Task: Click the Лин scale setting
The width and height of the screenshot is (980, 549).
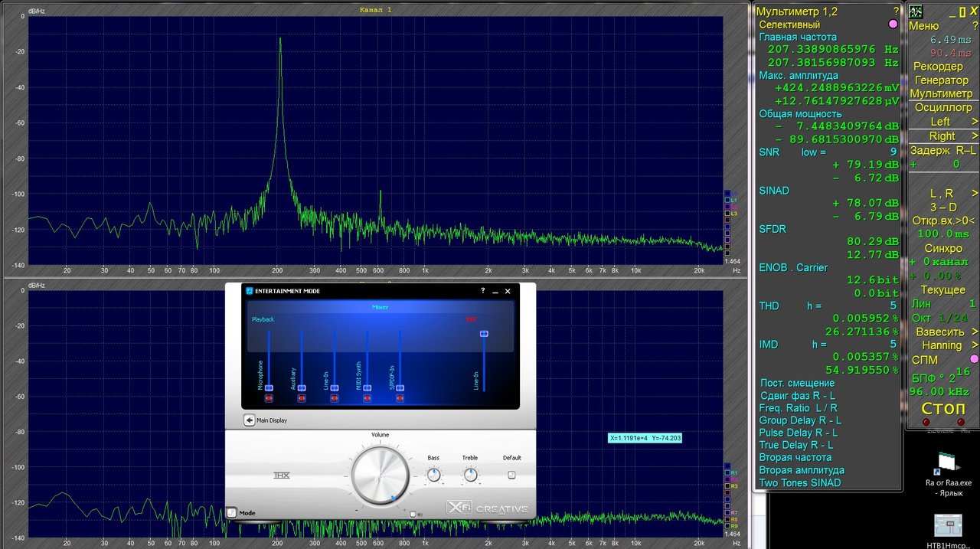Action: 943,304
